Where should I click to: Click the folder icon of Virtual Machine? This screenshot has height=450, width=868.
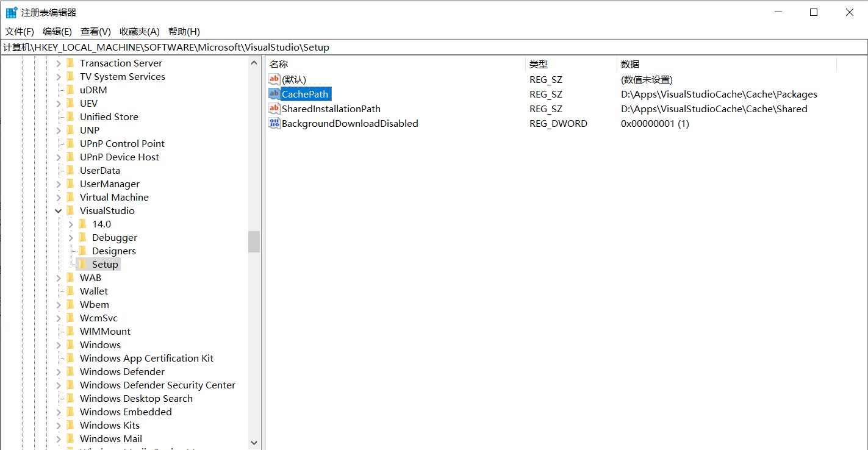(x=70, y=197)
